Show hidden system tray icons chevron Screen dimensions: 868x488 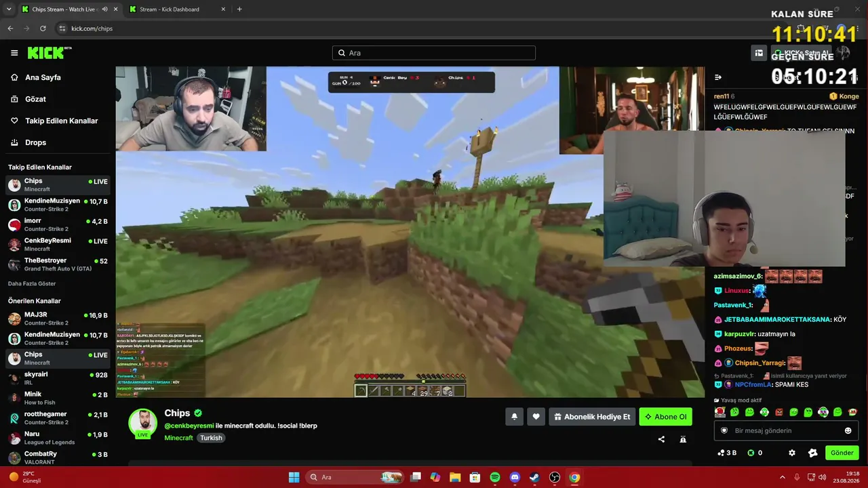783,477
